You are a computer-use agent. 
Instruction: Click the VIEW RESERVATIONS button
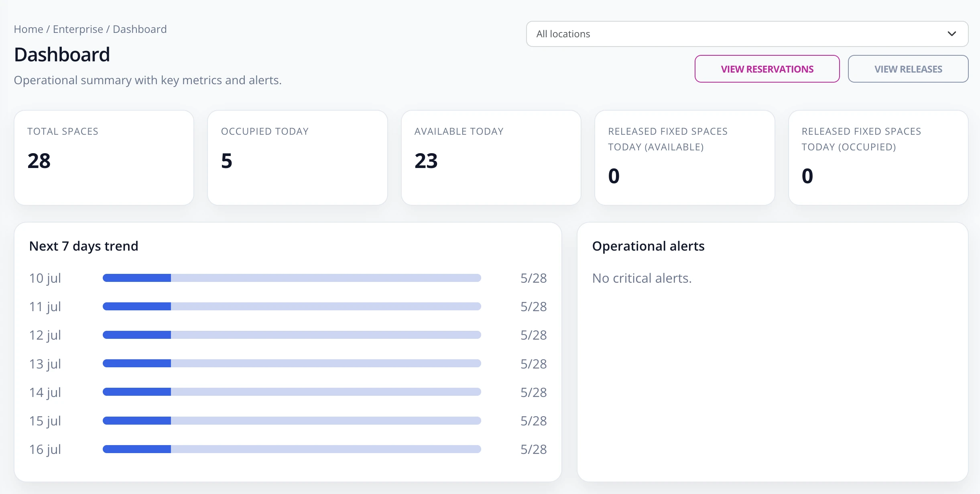[x=767, y=69]
